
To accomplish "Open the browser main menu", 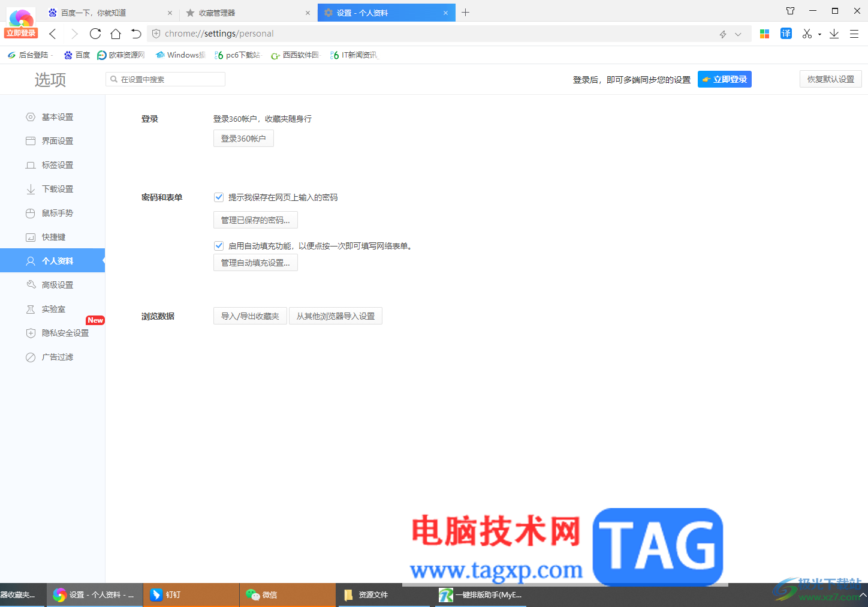I will click(854, 34).
